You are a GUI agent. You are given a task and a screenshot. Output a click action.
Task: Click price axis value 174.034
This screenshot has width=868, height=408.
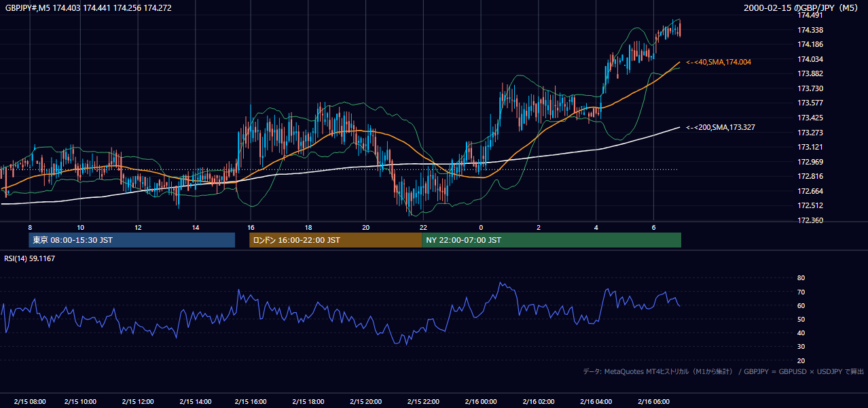pos(810,59)
